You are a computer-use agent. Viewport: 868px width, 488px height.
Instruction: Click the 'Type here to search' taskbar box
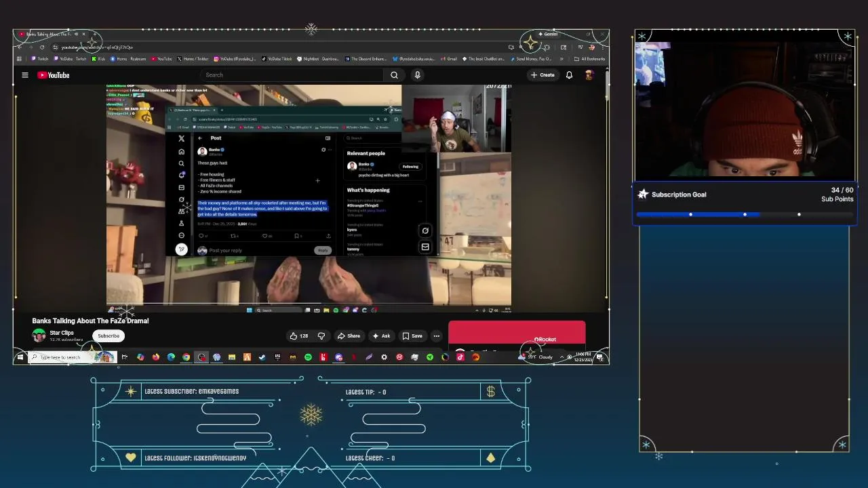71,357
